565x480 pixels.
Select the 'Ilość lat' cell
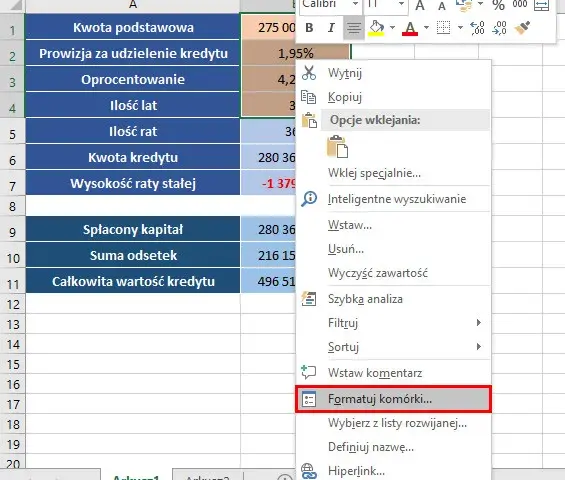(x=133, y=105)
